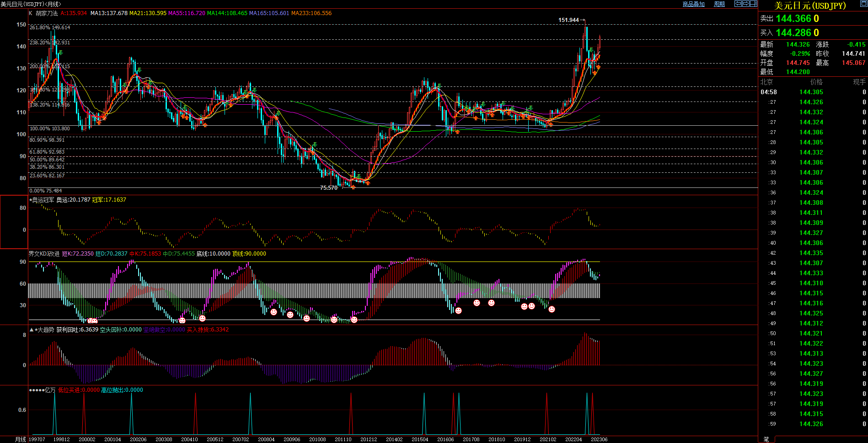Click the 美元日元(USDJPY) panel title

click(810, 5)
